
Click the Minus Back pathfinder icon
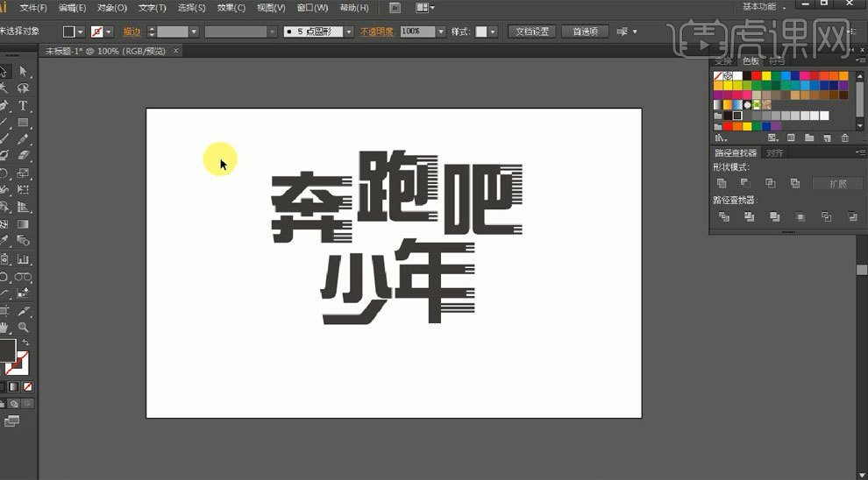[851, 216]
